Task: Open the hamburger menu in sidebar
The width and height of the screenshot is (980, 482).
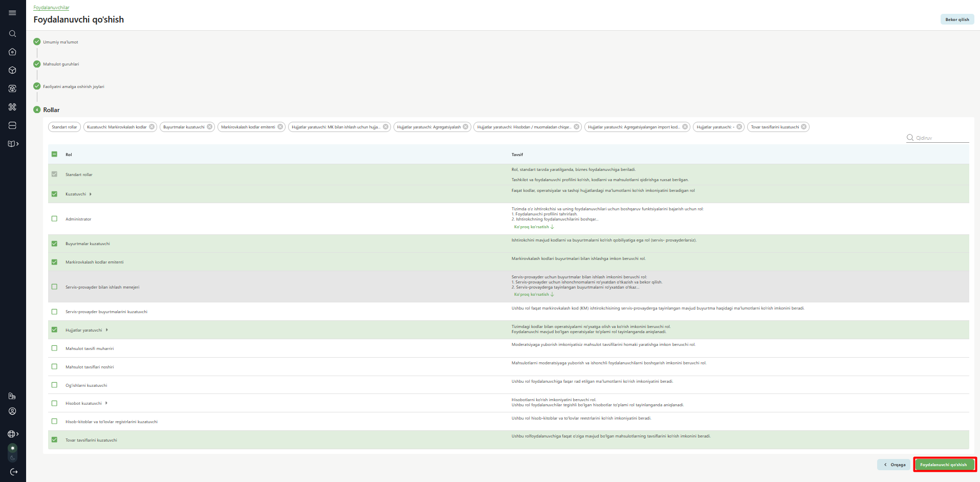Action: (x=13, y=13)
